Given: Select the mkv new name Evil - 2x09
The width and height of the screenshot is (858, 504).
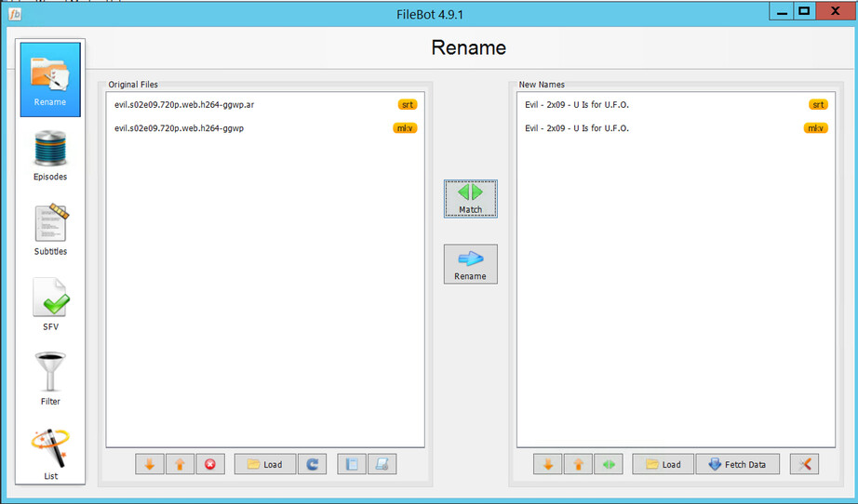Looking at the screenshot, I should [676, 128].
